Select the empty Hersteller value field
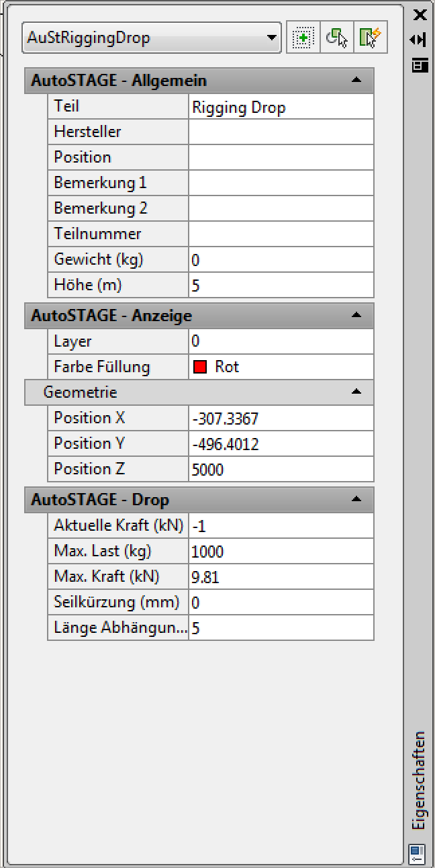This screenshot has height=868, width=435. (280, 132)
